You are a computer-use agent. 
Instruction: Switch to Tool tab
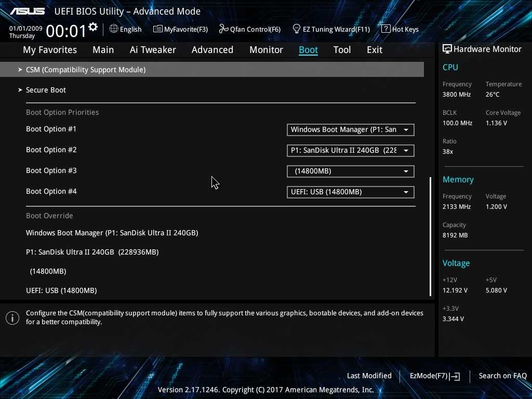tap(342, 50)
